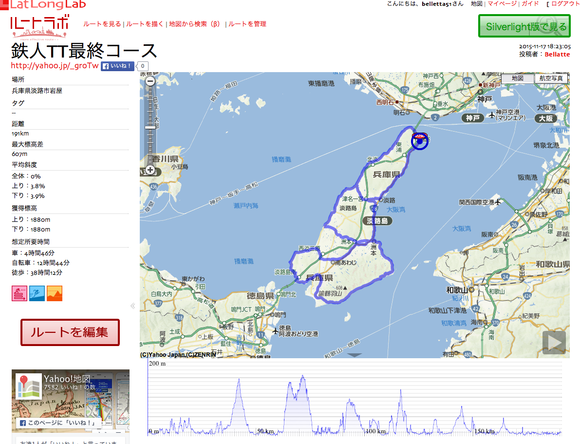Click the ログアウト logout link
580x444 pixels.
565,4
